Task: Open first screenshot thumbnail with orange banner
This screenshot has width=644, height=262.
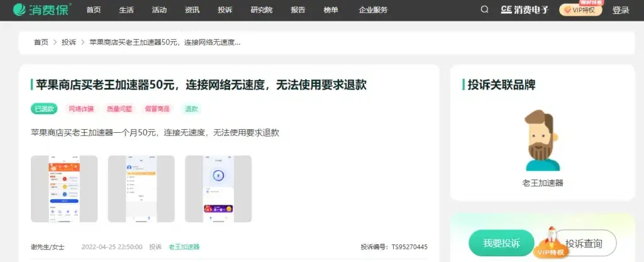Action: [x=64, y=189]
